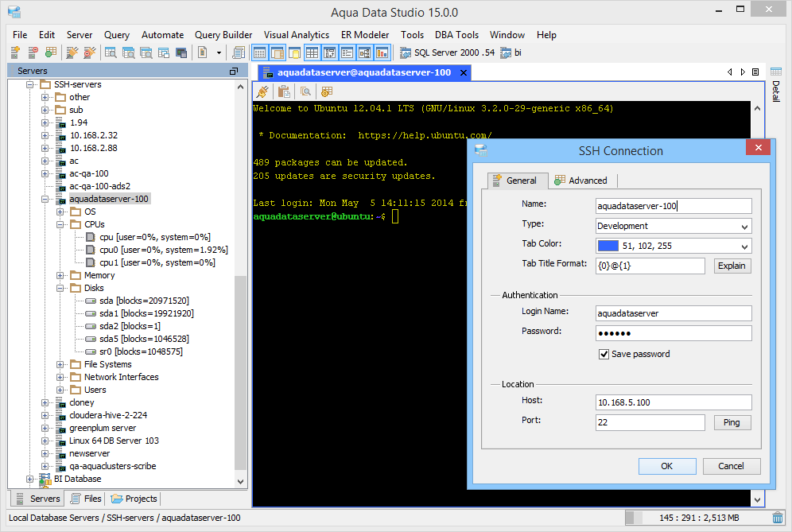This screenshot has height=532, width=792.
Task: Toggle the window-with-side-panel toolbar button
Action: coord(278,52)
